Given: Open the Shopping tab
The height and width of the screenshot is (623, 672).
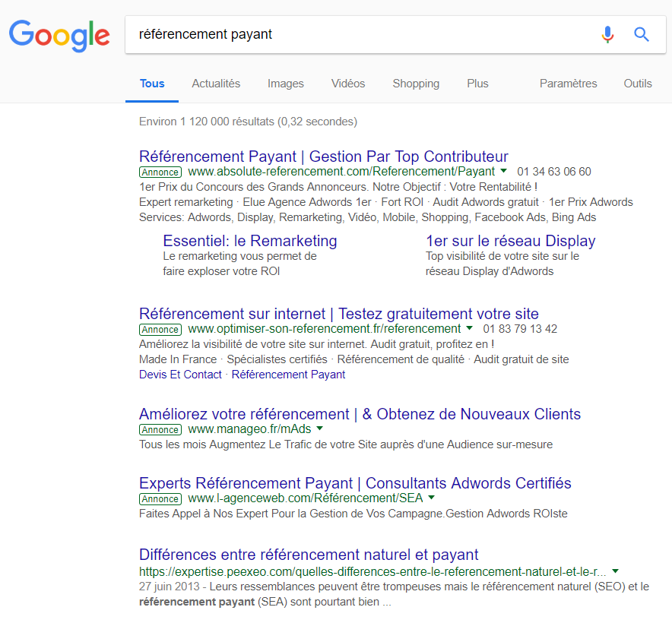Looking at the screenshot, I should (x=416, y=84).
